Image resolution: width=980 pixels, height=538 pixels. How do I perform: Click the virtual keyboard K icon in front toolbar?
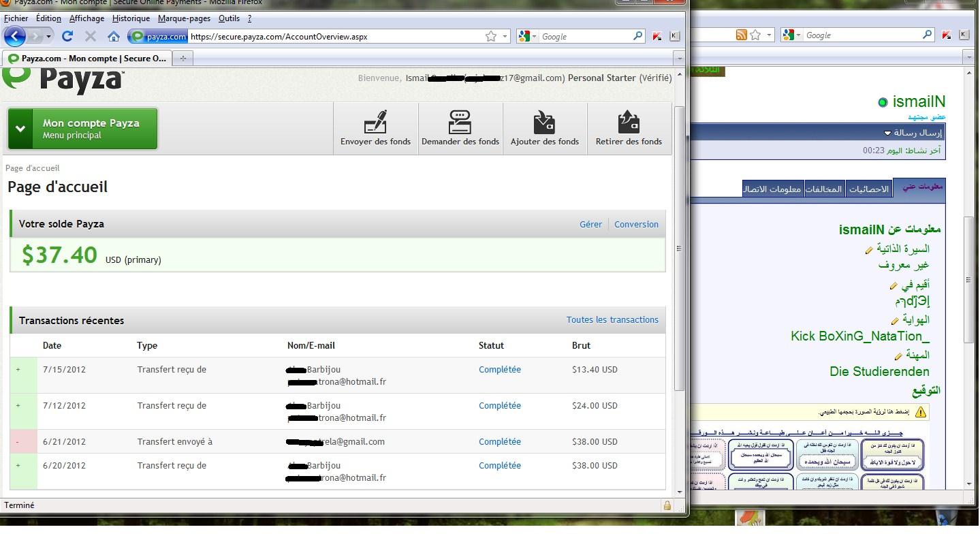pyautogui.click(x=674, y=36)
